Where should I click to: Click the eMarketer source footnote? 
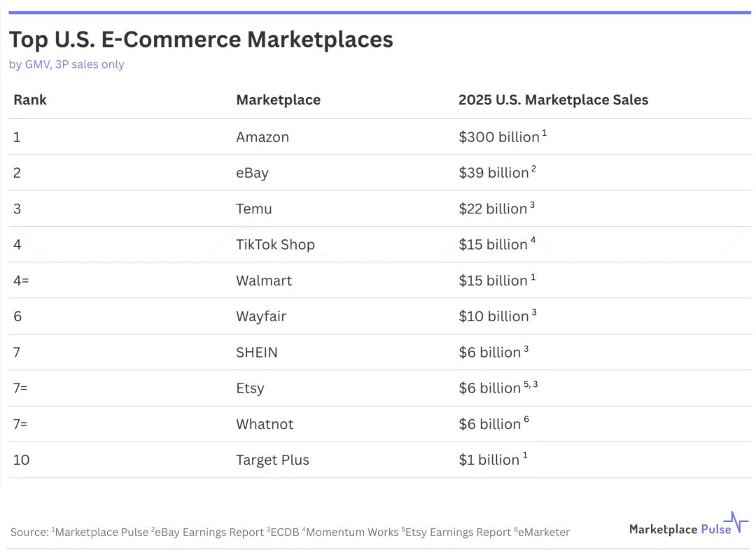click(x=542, y=532)
